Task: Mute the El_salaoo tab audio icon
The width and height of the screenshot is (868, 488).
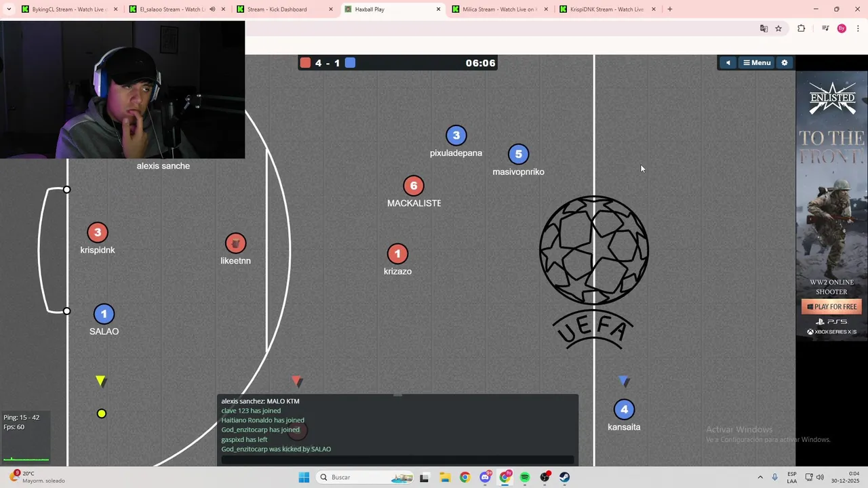Action: point(212,9)
